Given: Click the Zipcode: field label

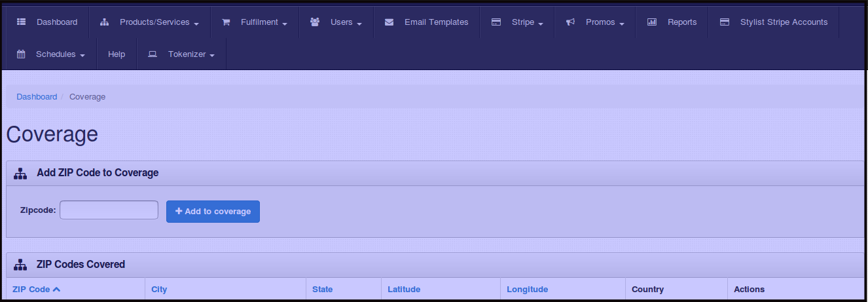Looking at the screenshot, I should pyautogui.click(x=38, y=211).
